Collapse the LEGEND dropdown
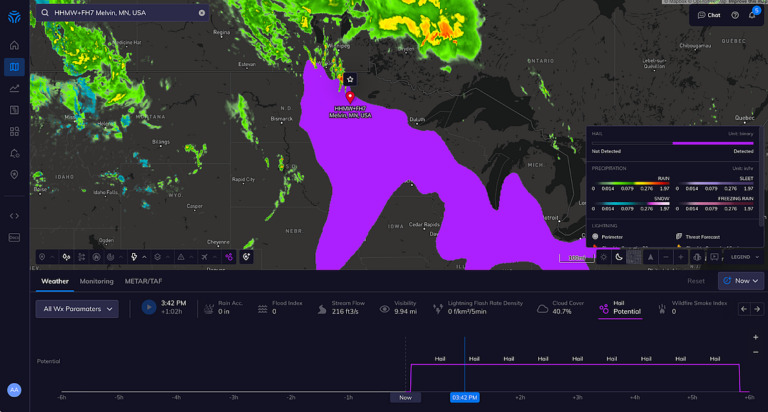Image resolution: width=768 pixels, height=412 pixels. 744,257
